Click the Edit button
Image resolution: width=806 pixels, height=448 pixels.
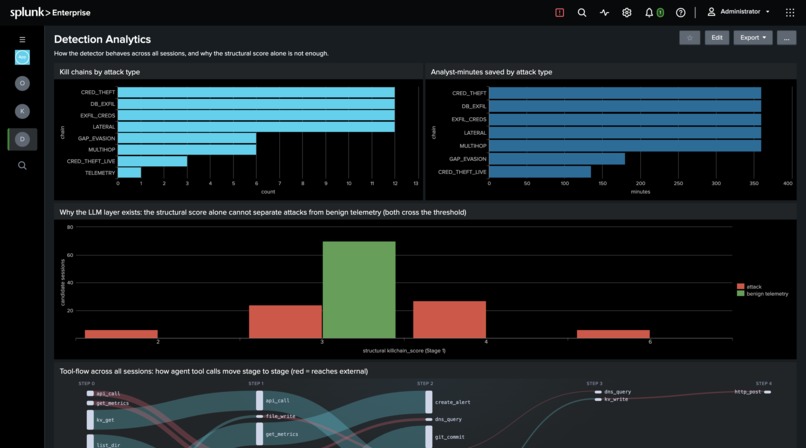point(717,38)
